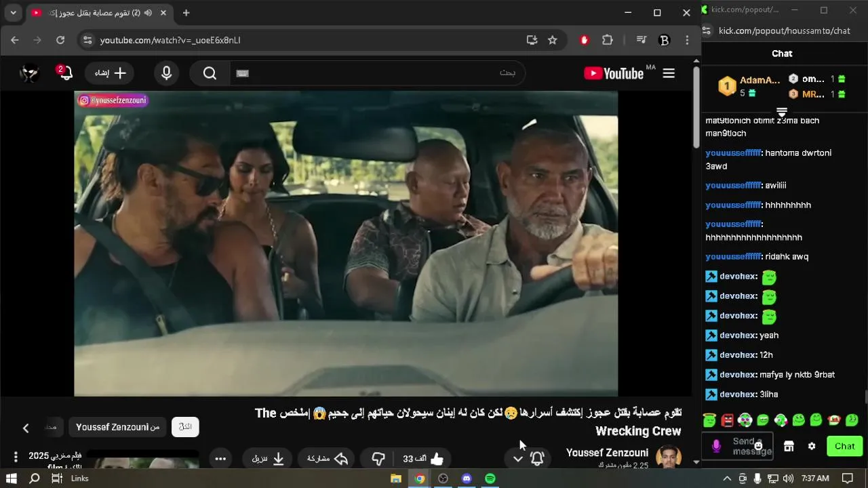The image size is (868, 488).
Task: Open on-screen keyboard in search box
Action: pyautogui.click(x=243, y=73)
